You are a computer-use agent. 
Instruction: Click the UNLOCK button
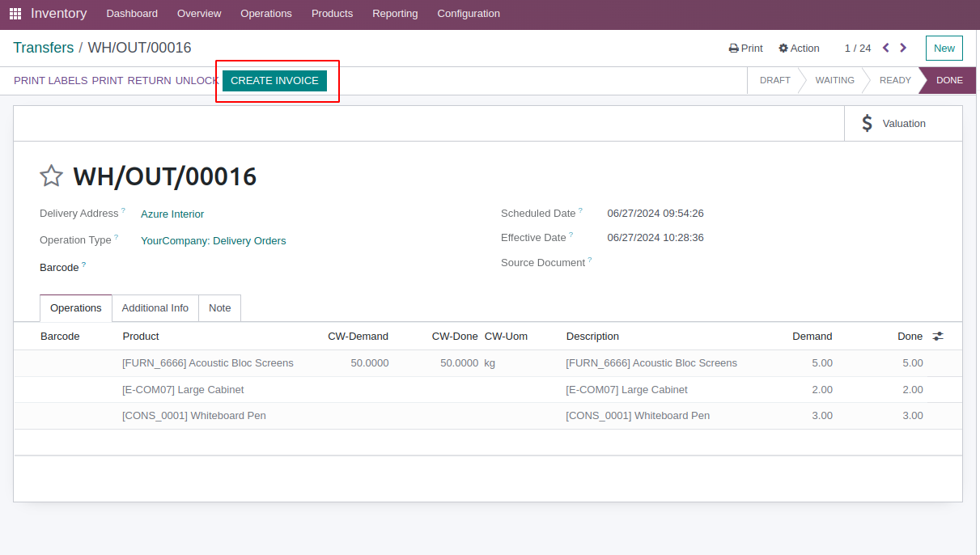coord(197,81)
